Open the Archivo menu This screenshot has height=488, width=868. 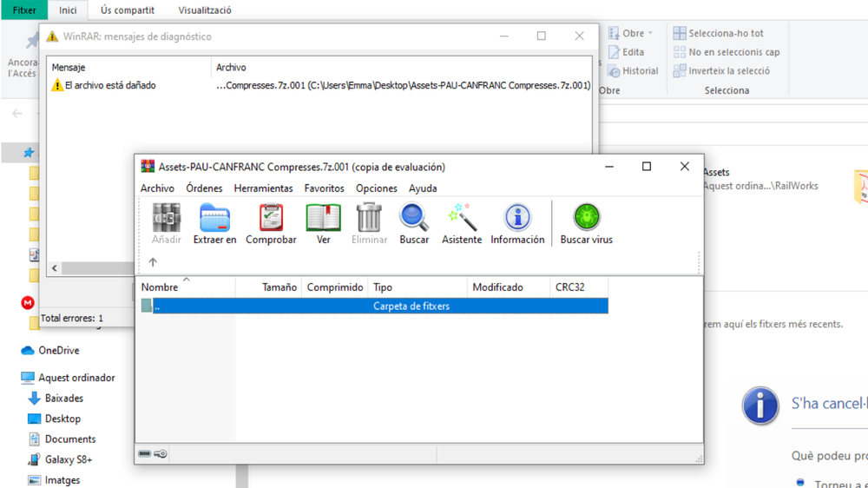point(157,188)
